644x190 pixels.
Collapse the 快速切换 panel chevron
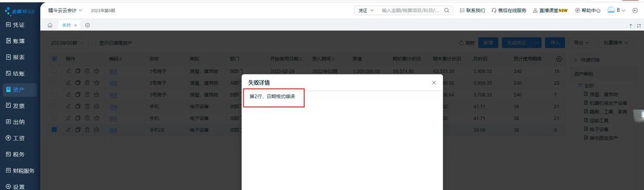575,60
